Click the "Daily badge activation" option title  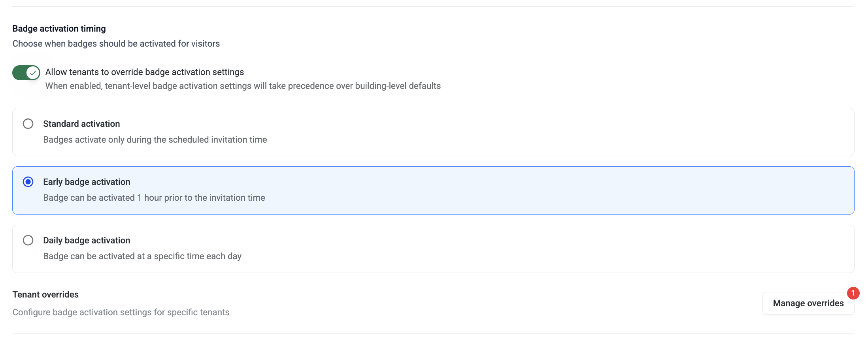87,240
